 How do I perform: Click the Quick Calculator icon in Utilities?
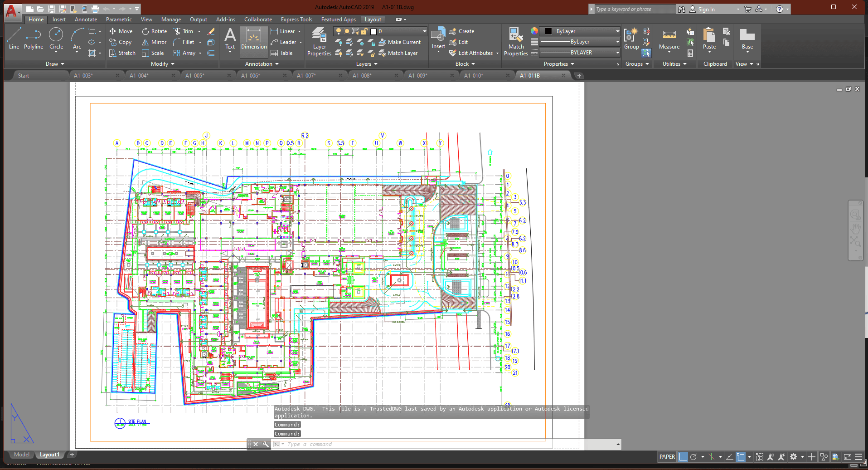(x=690, y=53)
